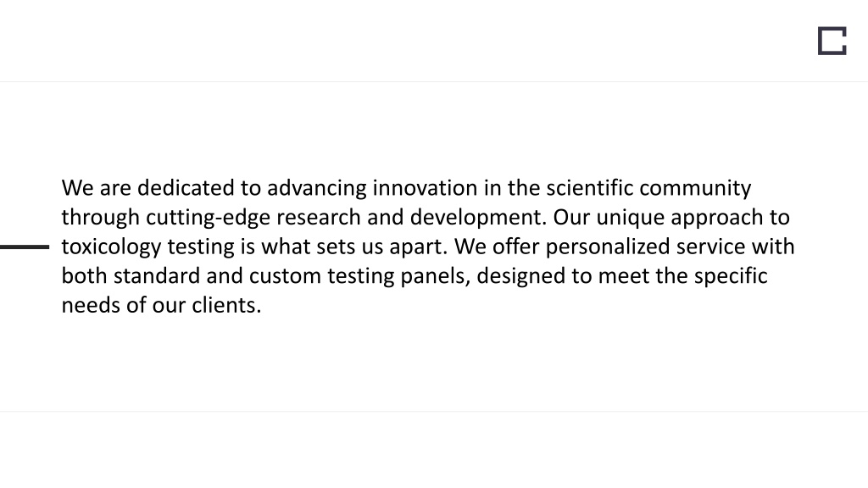Click the word "standard" in fourth line
The width and height of the screenshot is (868, 488).
pyautogui.click(x=157, y=276)
